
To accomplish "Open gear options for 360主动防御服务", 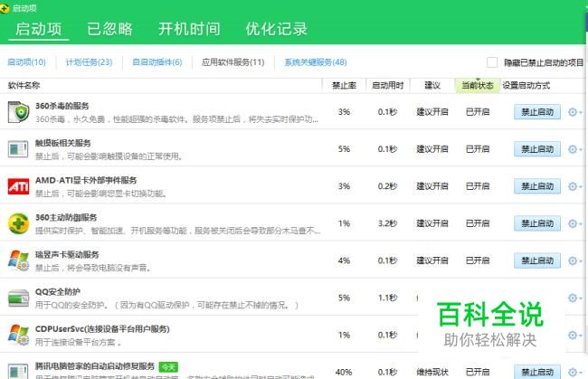I will pos(574,223).
